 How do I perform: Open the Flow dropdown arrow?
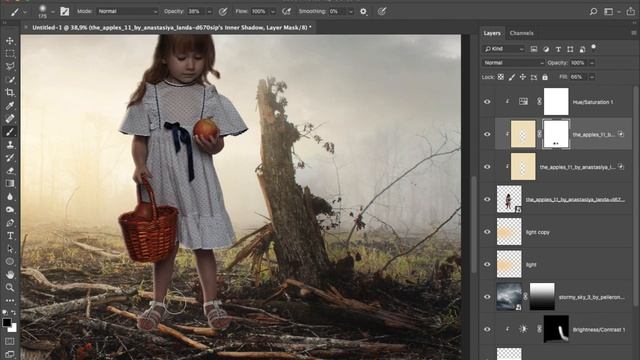pos(273,12)
